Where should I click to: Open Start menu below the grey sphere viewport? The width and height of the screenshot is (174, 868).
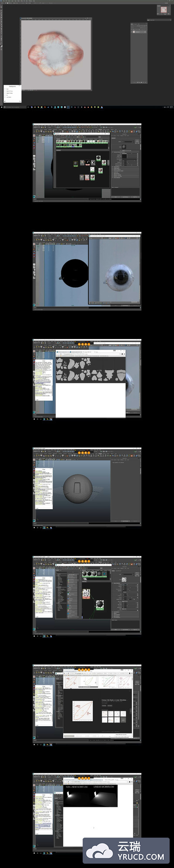35,527
